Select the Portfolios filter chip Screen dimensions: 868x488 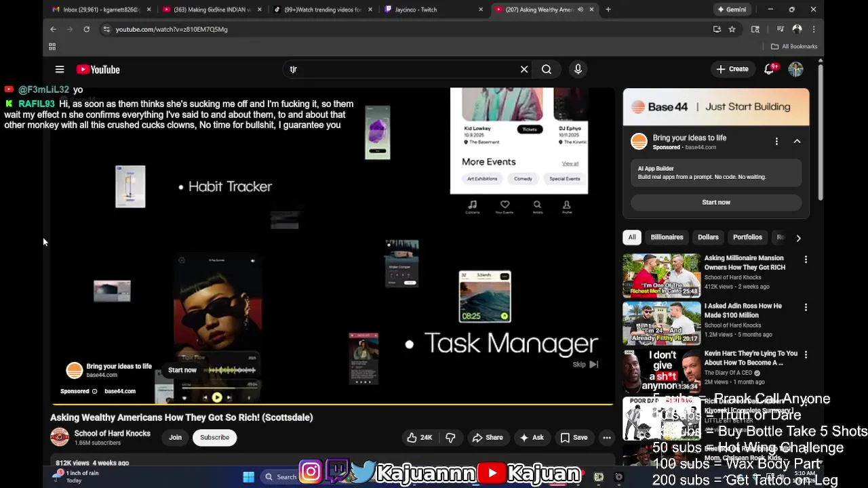747,237
